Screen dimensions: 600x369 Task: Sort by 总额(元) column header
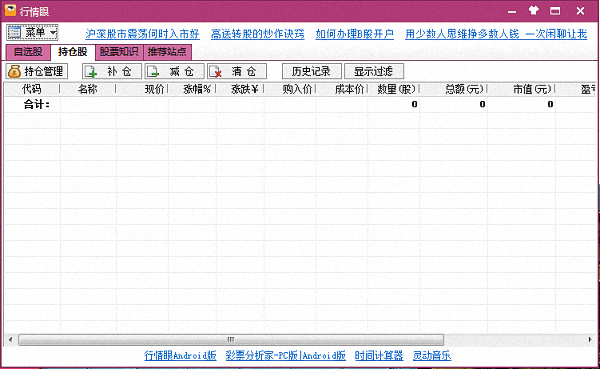tap(453, 89)
